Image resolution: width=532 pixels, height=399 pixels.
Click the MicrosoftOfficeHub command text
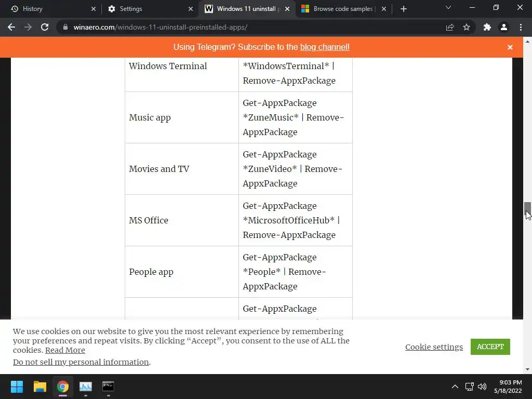tap(291, 220)
